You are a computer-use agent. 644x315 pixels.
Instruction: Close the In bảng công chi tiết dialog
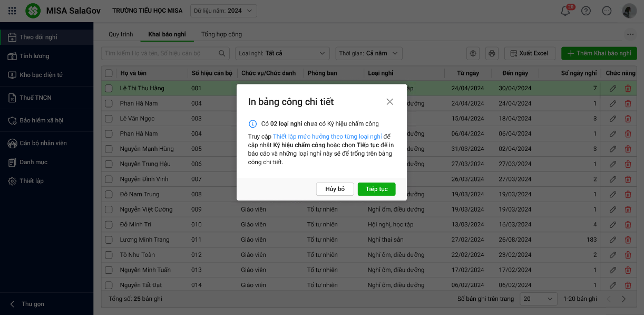pos(390,102)
